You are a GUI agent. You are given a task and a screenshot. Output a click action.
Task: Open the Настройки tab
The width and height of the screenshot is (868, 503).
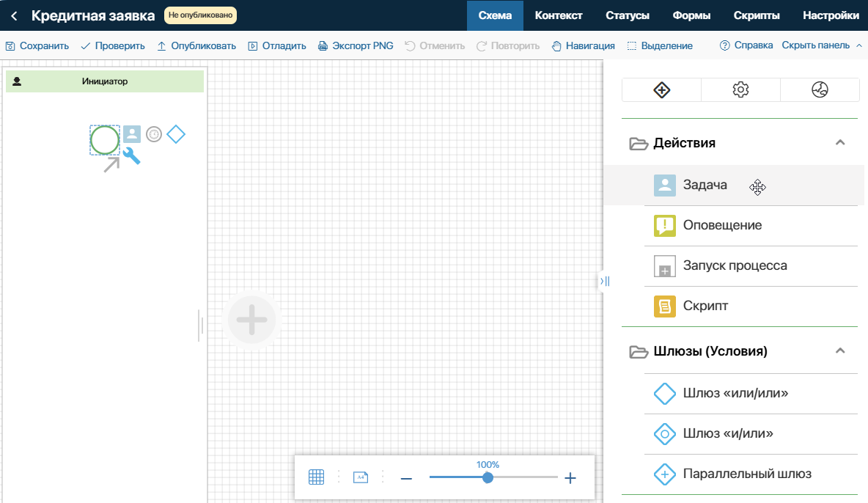831,15
